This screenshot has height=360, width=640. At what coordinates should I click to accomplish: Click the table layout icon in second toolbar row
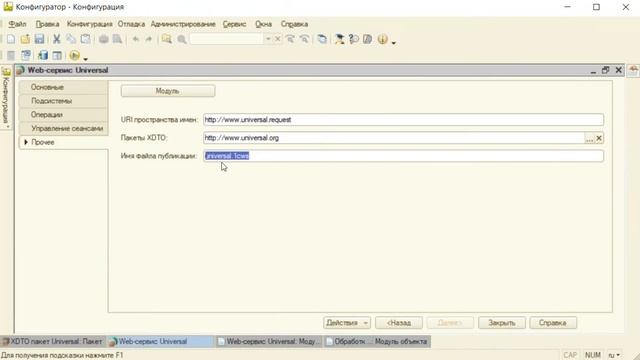57,55
